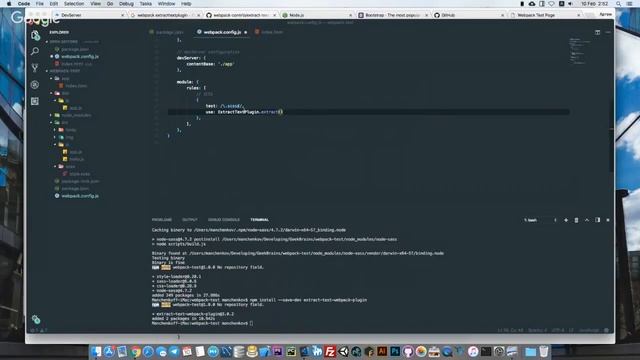Collapse the app folder in Explorer
This screenshot has height=360, width=640.
[x=61, y=78]
